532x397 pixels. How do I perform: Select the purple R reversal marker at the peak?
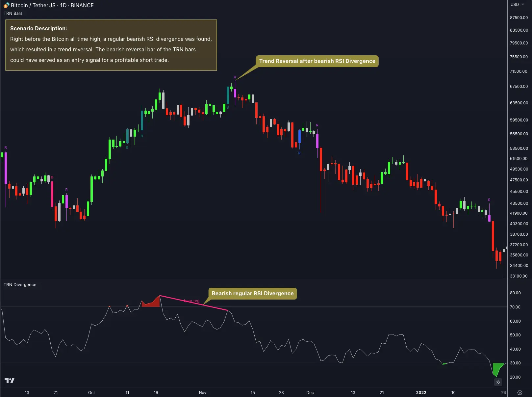click(x=235, y=78)
